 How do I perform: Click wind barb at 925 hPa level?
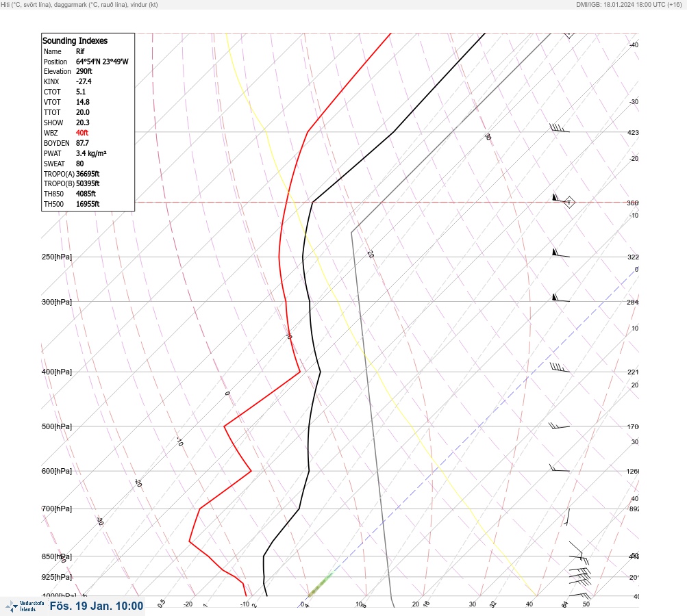tap(579, 576)
